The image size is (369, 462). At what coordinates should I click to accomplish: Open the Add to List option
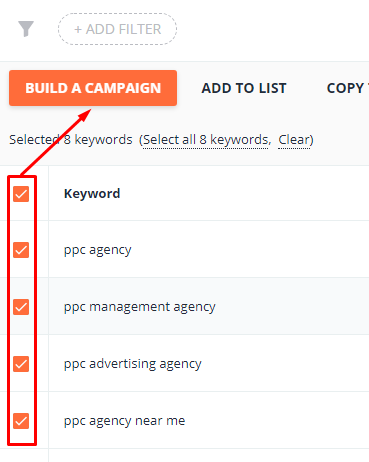(x=244, y=88)
